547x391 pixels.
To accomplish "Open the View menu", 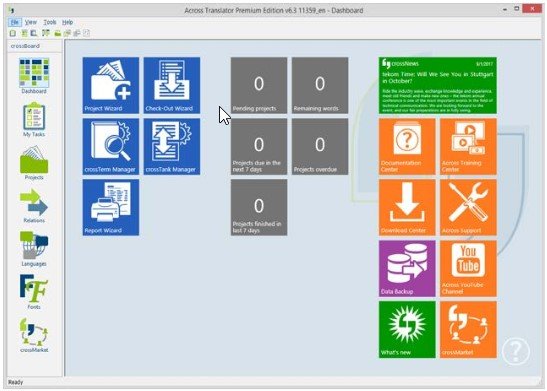I will pyautogui.click(x=31, y=22).
